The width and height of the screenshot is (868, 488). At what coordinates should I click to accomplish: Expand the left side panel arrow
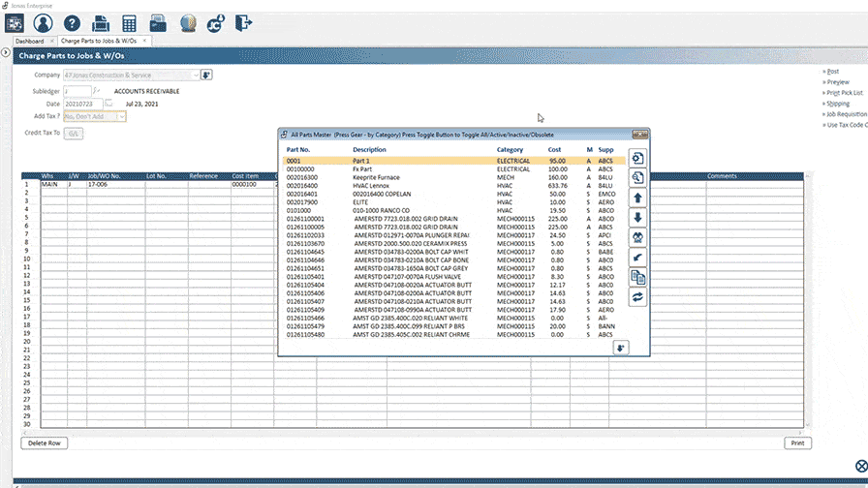point(6,52)
